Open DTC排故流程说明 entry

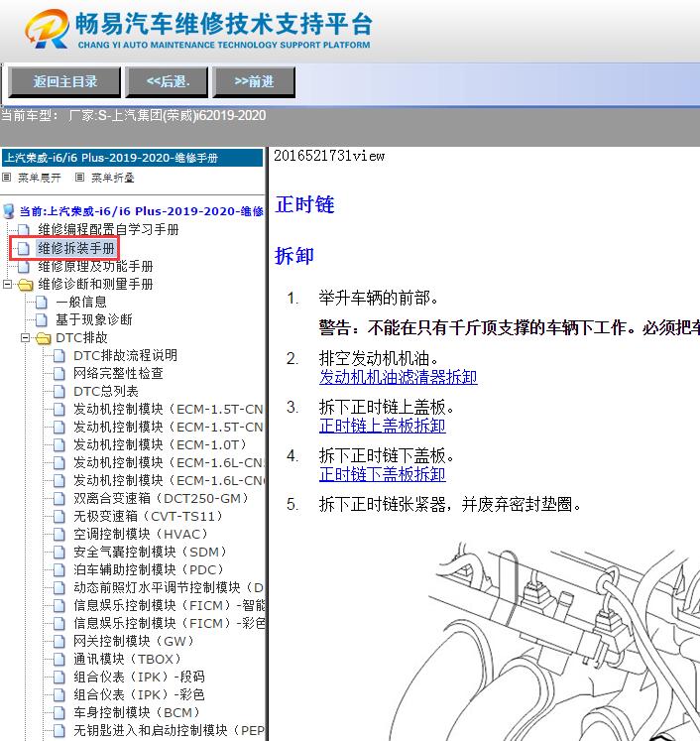[x=125, y=355]
